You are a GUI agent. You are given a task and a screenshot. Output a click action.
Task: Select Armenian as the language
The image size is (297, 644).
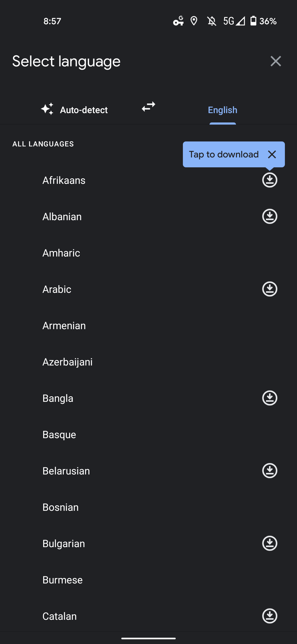point(148,326)
